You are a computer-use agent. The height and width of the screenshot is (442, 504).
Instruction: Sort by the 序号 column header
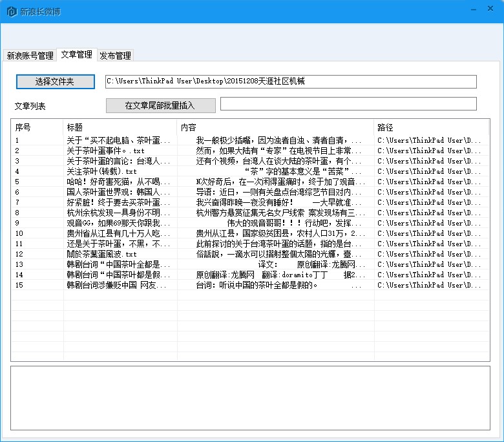(x=37, y=127)
